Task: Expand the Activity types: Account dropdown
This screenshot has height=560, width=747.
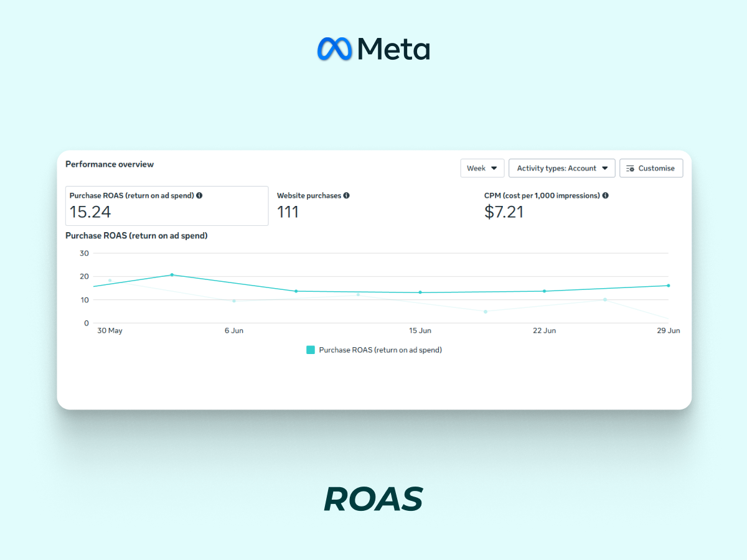Action: pyautogui.click(x=562, y=168)
